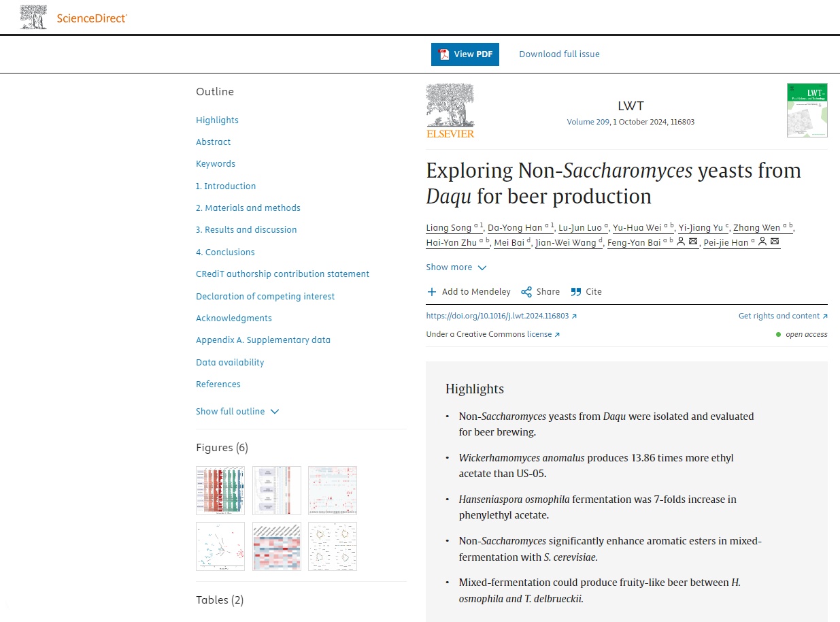Jump to Abstract in the outline
This screenshot has height=622, width=840.
214,142
